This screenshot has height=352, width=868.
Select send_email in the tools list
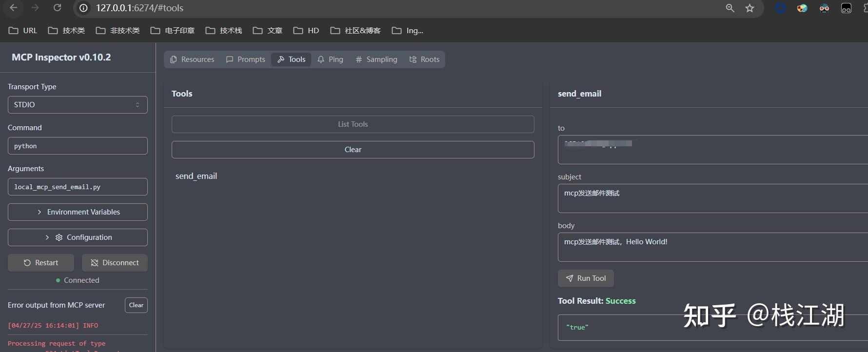[x=197, y=176]
